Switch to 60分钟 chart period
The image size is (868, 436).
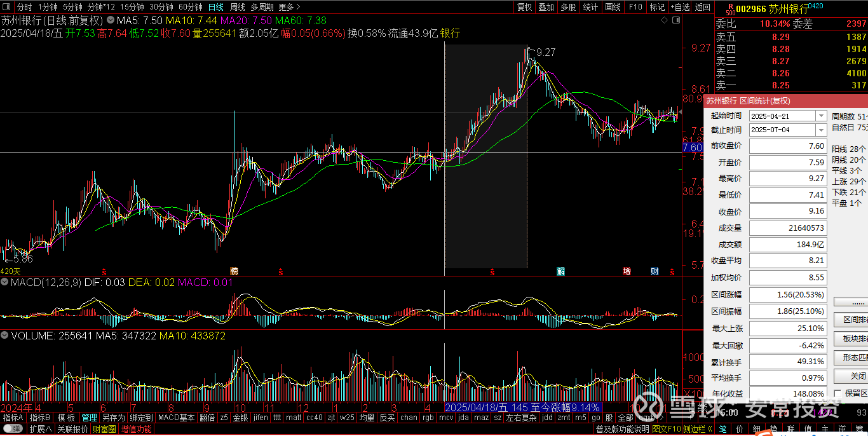(x=191, y=7)
